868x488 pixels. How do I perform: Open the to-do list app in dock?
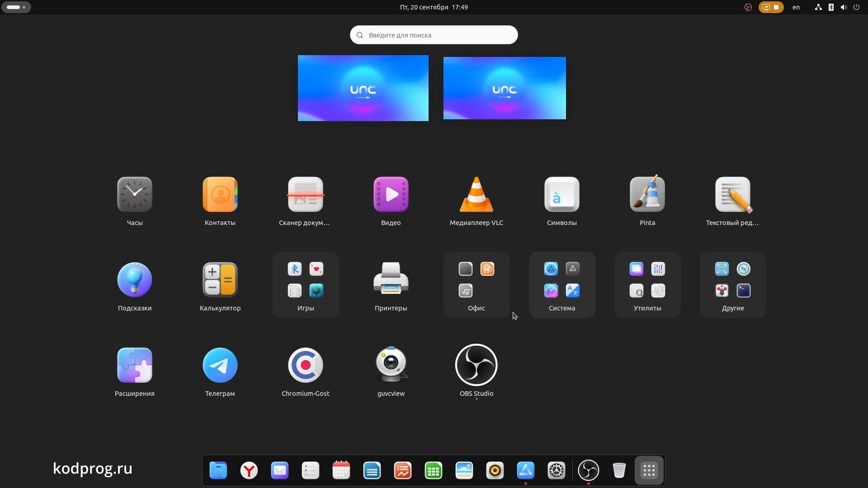[311, 470]
